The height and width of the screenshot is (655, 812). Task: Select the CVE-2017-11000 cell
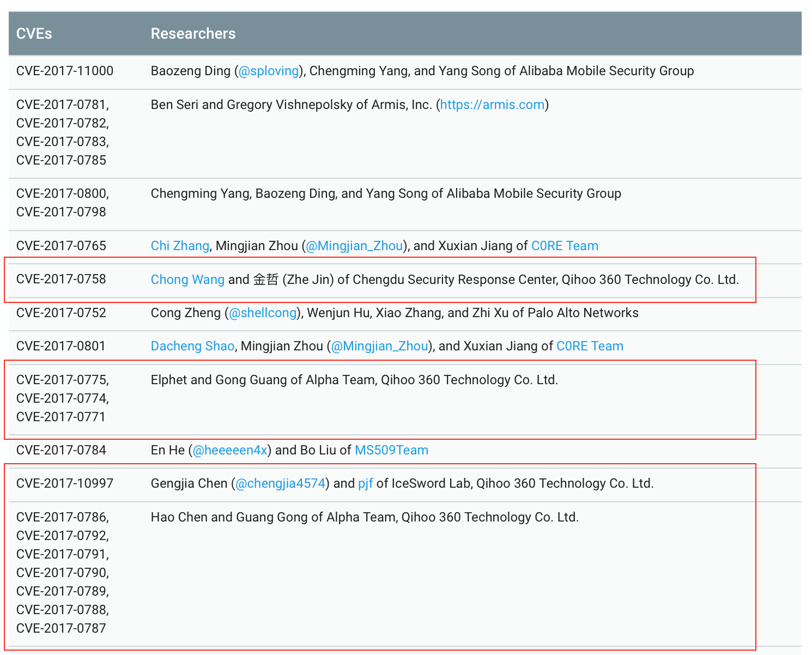coord(65,71)
